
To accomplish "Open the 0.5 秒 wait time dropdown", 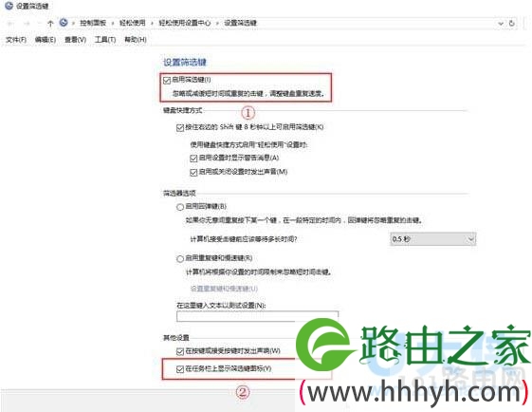I will [432, 239].
